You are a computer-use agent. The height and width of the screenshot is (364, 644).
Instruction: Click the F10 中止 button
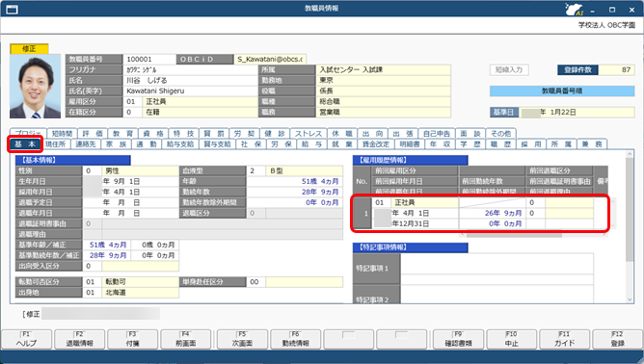pyautogui.click(x=511, y=339)
